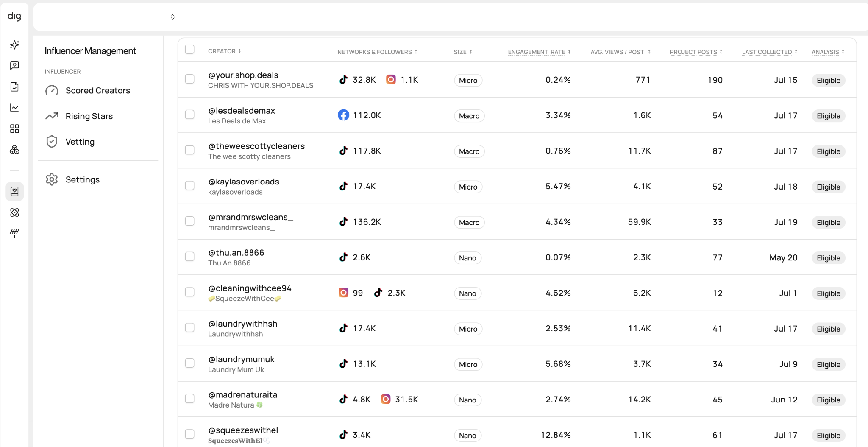
Task: Click the Rising Stars trend arrow icon
Action: point(52,116)
